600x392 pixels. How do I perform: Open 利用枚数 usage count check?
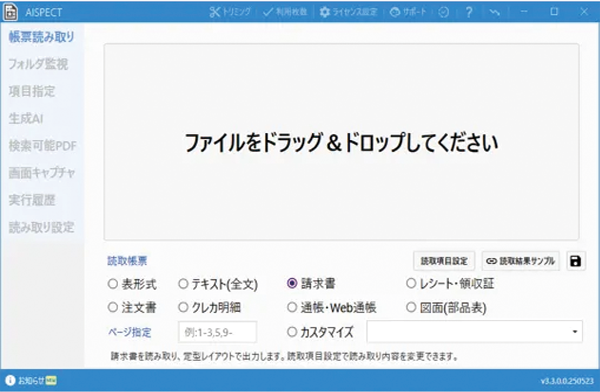(x=285, y=12)
